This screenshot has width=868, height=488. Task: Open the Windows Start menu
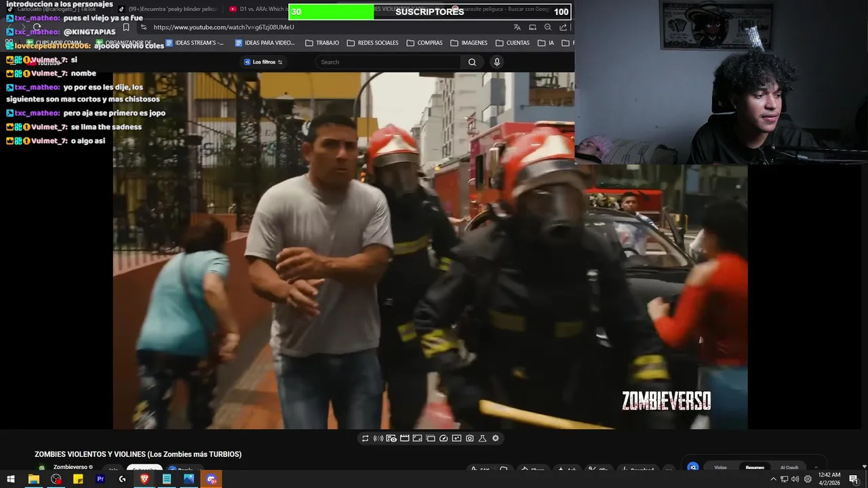[11, 479]
